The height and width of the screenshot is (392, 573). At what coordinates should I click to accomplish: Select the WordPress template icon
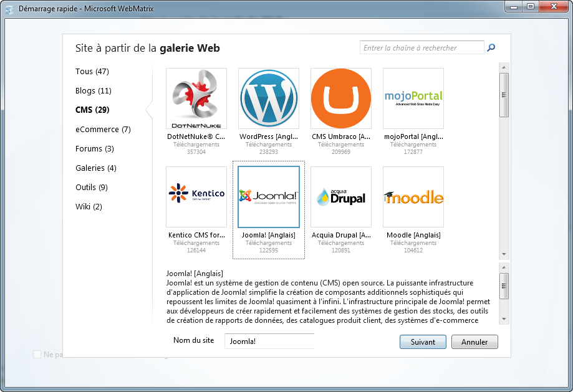tap(268, 98)
